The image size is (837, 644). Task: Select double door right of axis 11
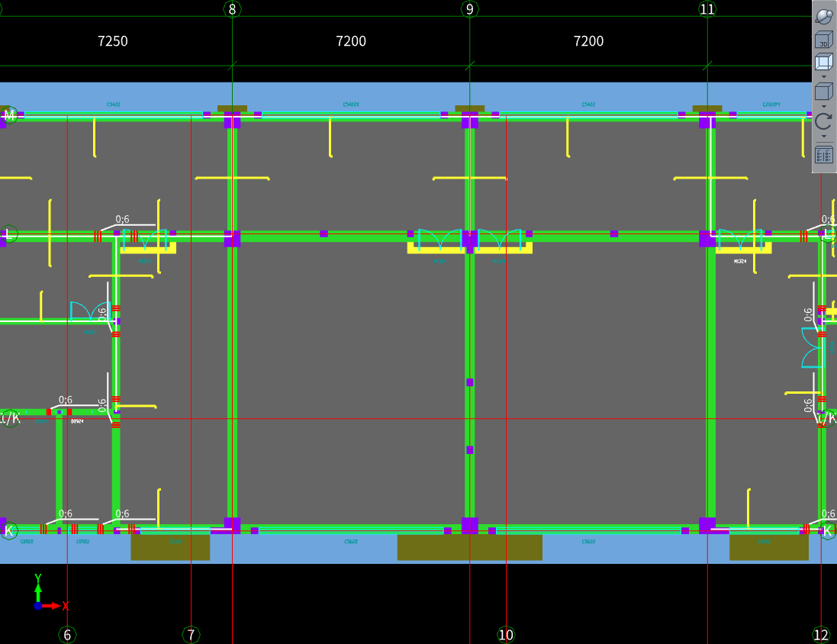tap(740, 240)
